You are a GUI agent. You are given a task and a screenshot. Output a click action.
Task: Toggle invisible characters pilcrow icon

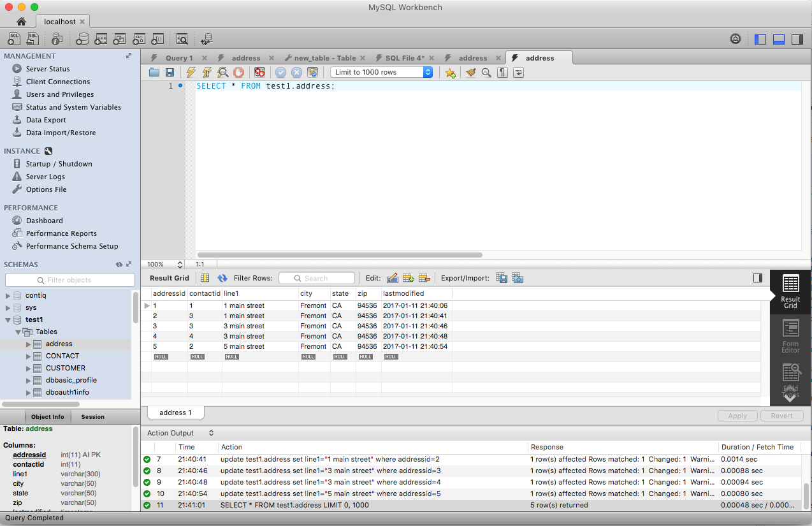pos(503,73)
